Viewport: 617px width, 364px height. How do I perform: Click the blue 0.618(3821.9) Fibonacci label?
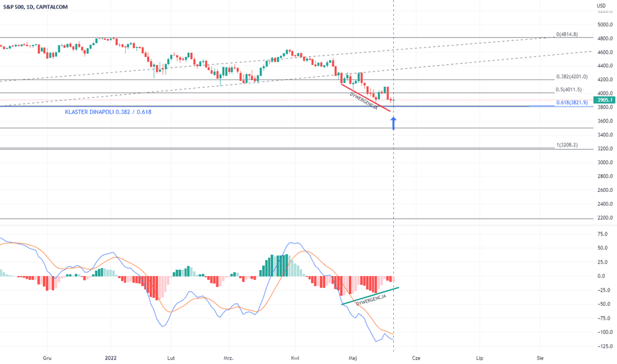[572, 103]
